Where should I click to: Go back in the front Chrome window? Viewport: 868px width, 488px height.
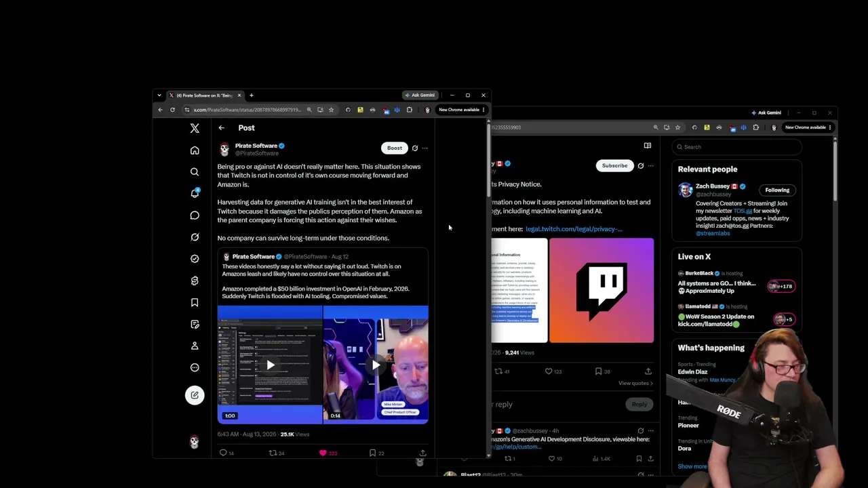click(160, 110)
